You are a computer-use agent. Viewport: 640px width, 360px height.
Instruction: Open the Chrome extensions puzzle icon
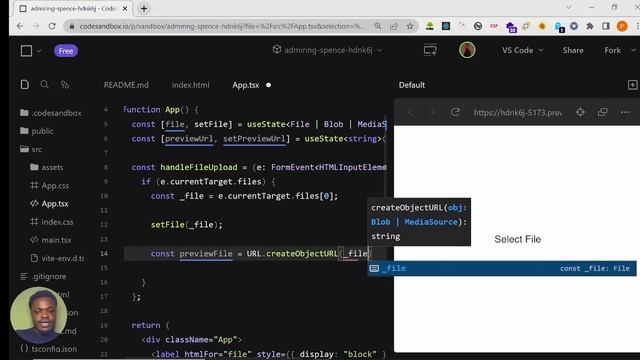590,26
